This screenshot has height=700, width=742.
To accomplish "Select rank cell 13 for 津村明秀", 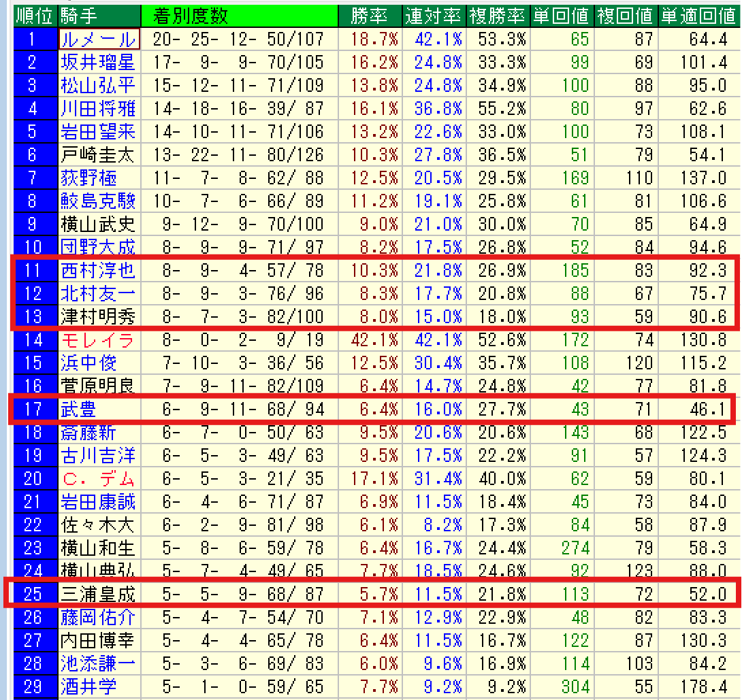I will coord(33,317).
